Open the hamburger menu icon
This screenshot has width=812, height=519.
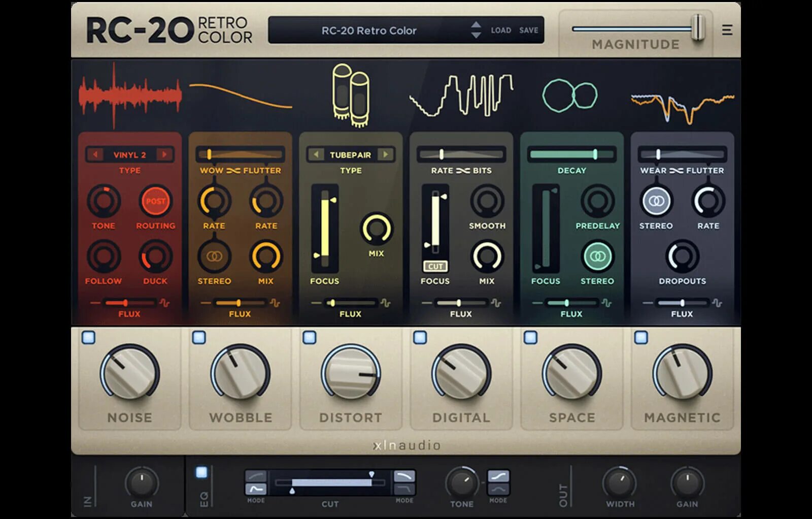point(727,30)
